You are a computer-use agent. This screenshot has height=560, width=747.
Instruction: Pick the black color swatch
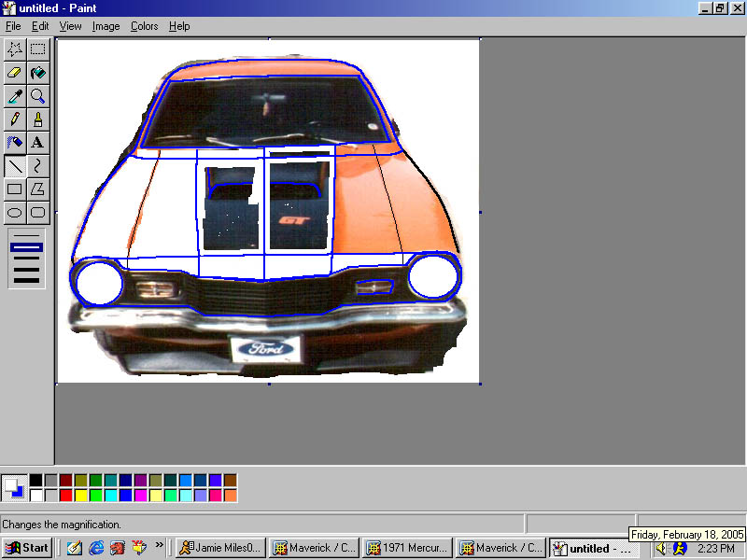coord(35,480)
